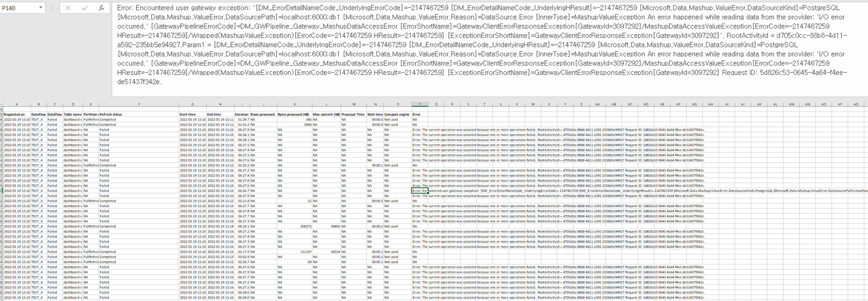Select column AH header
Image resolution: width=868 pixels, height=301 pixels.
point(710,104)
